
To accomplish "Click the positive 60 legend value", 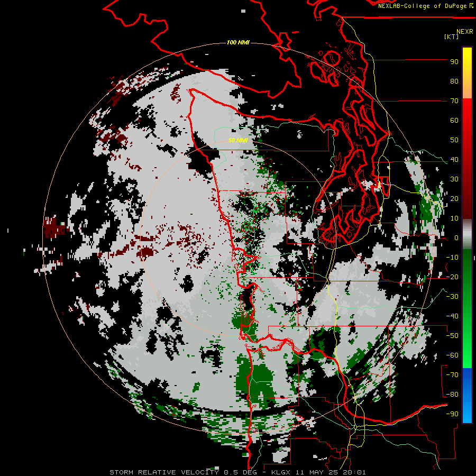I will (x=454, y=121).
